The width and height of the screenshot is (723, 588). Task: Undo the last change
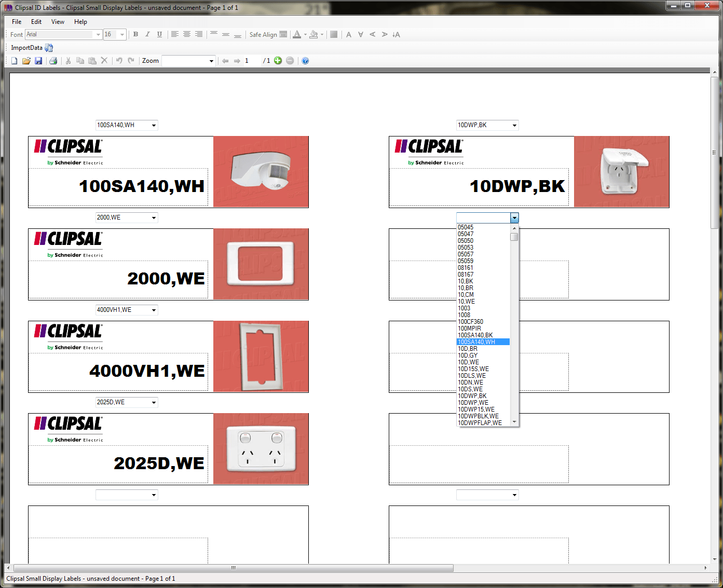coord(119,61)
